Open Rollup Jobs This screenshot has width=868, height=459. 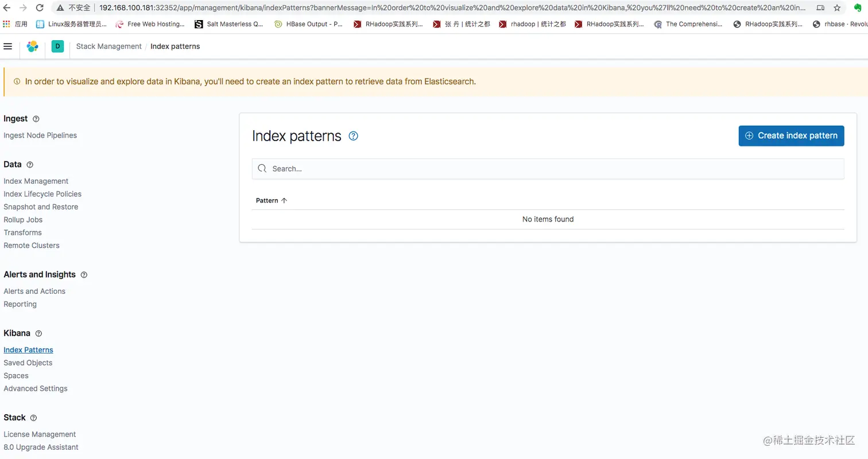coord(23,220)
